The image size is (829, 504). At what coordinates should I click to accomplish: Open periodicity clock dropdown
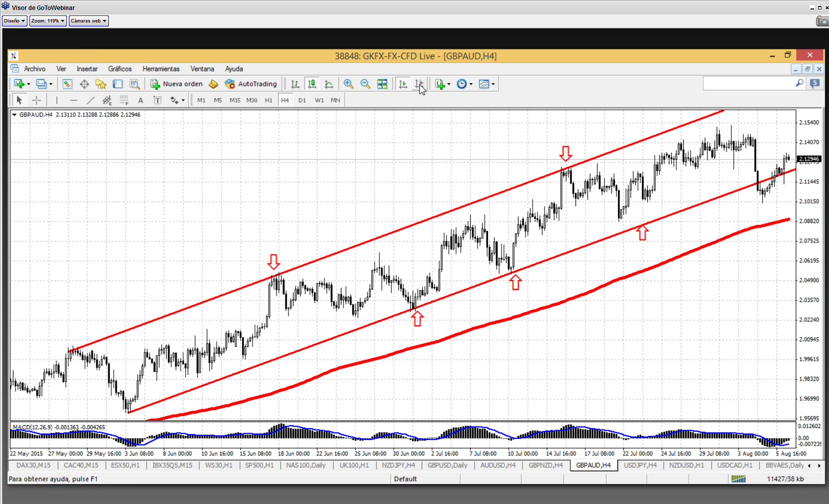pos(464,84)
